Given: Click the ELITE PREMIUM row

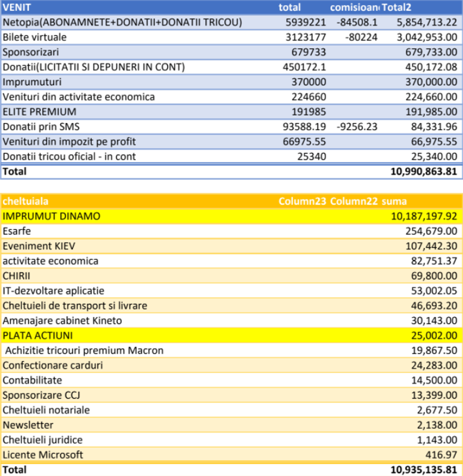Looking at the screenshot, I should (232, 112).
